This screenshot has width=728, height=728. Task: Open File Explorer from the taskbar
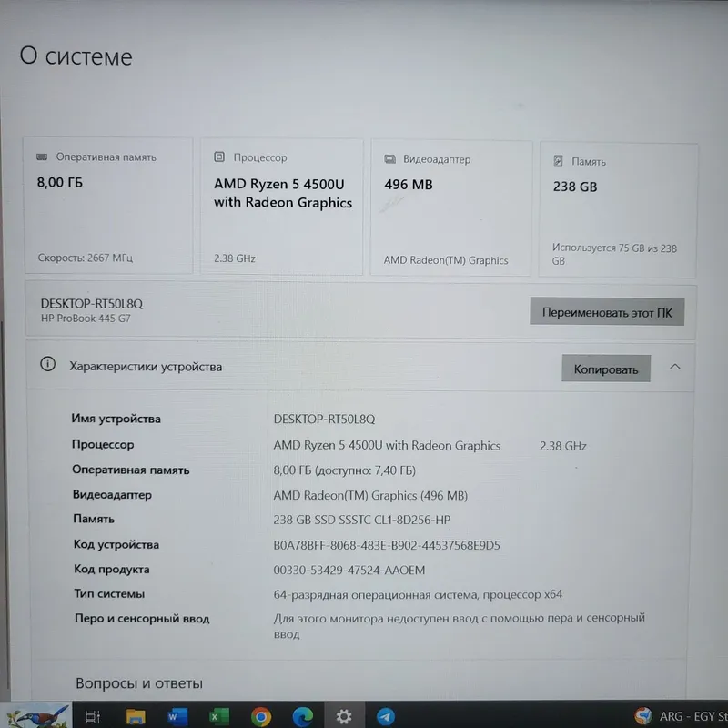[136, 716]
